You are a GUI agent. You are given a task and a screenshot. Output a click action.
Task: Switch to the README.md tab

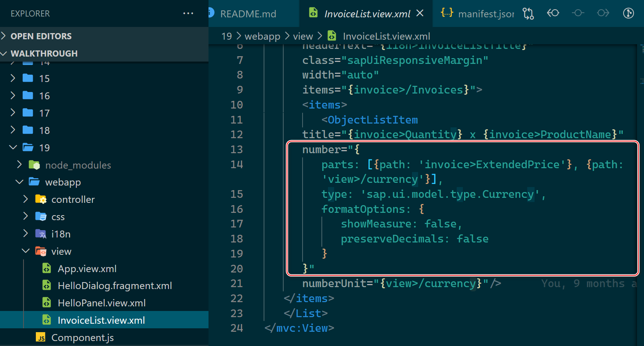coord(248,14)
